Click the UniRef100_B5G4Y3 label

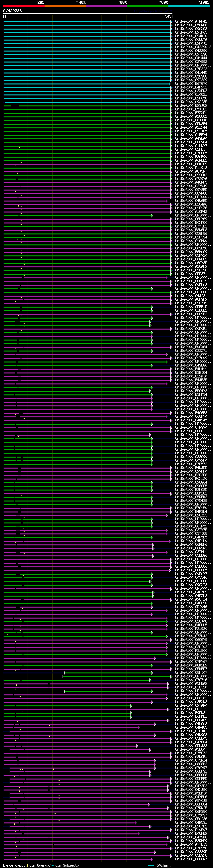pyautogui.click(x=191, y=391)
